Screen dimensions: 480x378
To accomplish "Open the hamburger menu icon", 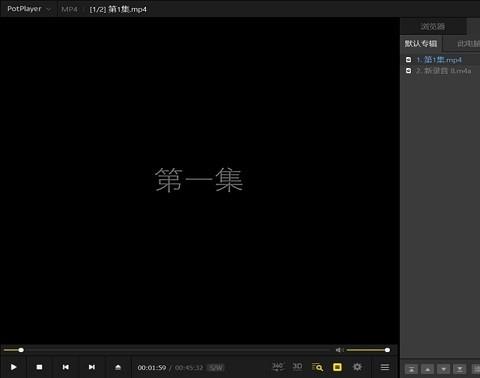I will [385, 367].
